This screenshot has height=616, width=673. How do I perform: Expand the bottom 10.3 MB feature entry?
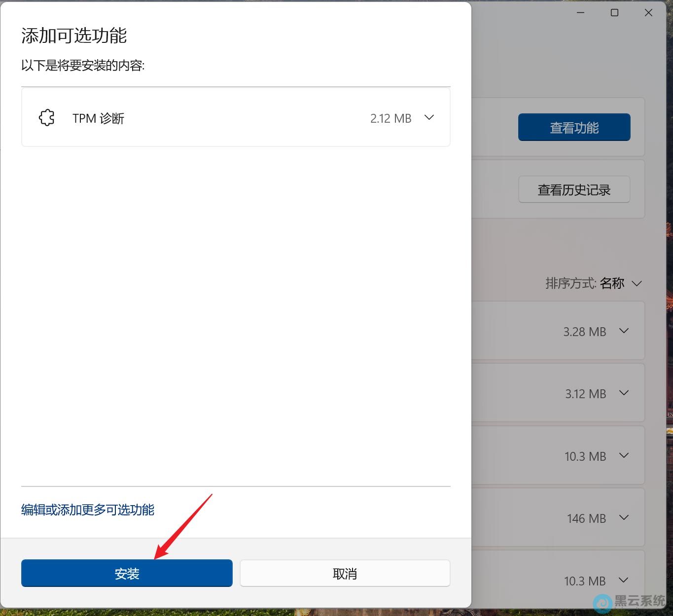[x=624, y=581]
